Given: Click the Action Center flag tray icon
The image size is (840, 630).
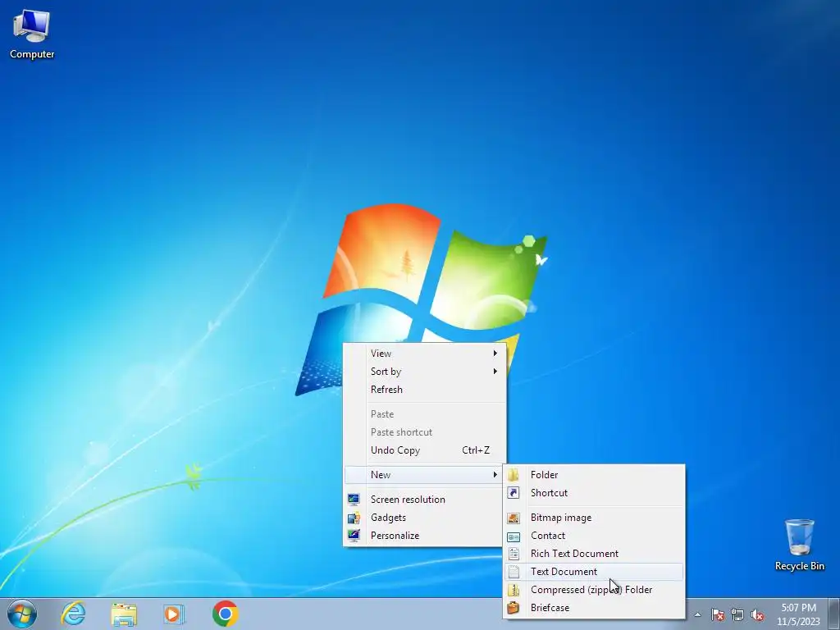Looking at the screenshot, I should click(718, 614).
